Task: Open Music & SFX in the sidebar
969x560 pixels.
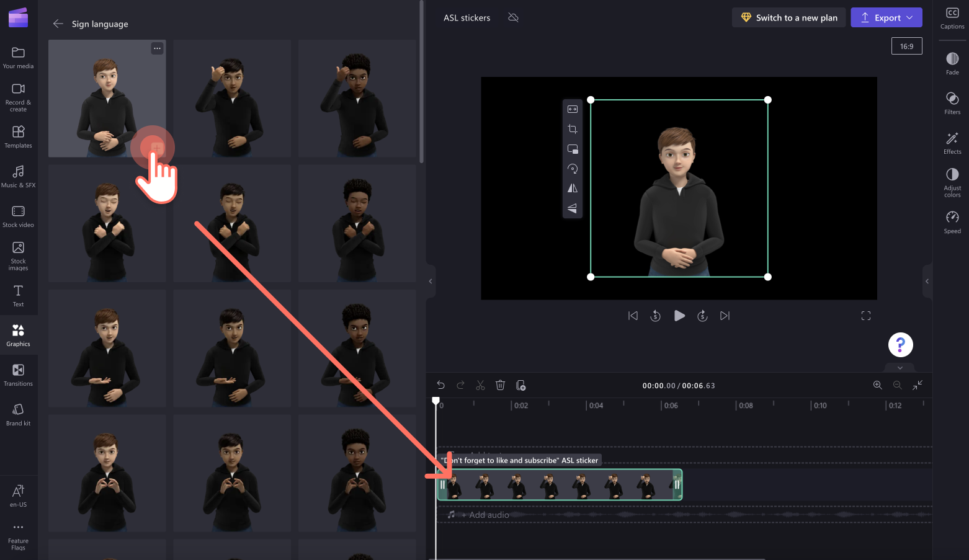Action: coord(19,176)
